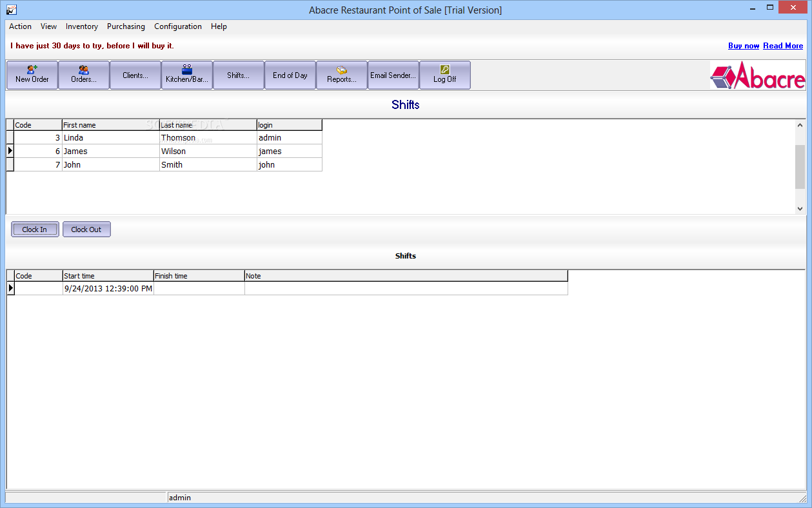Click the application icon in the title bar
Image resolution: width=812 pixels, height=508 pixels.
(x=11, y=10)
